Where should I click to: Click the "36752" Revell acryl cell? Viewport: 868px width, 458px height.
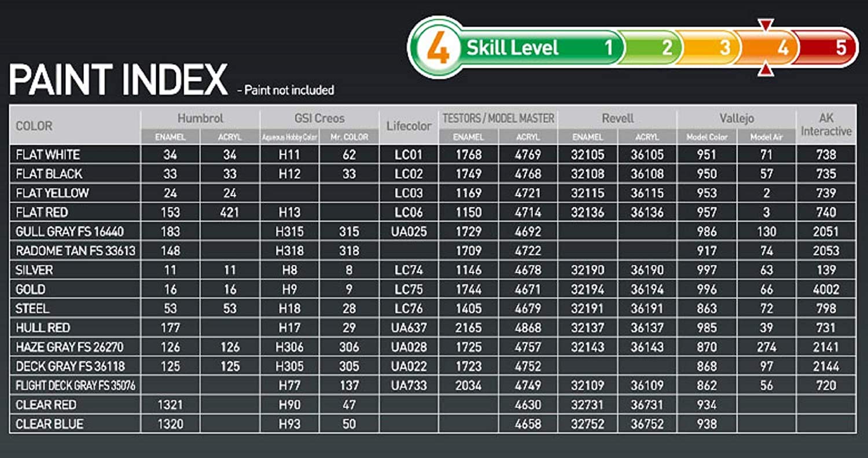coord(648,424)
